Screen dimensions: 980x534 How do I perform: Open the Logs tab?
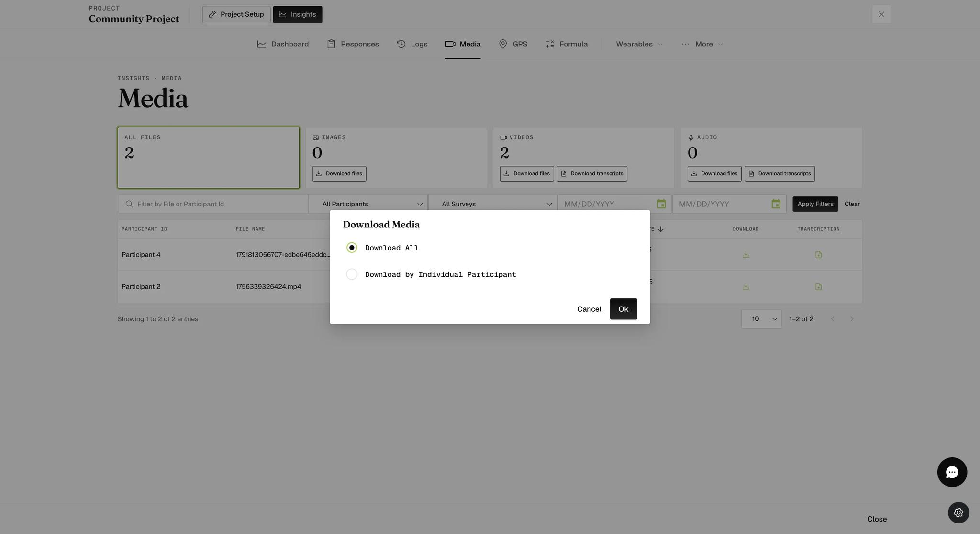[x=412, y=44]
